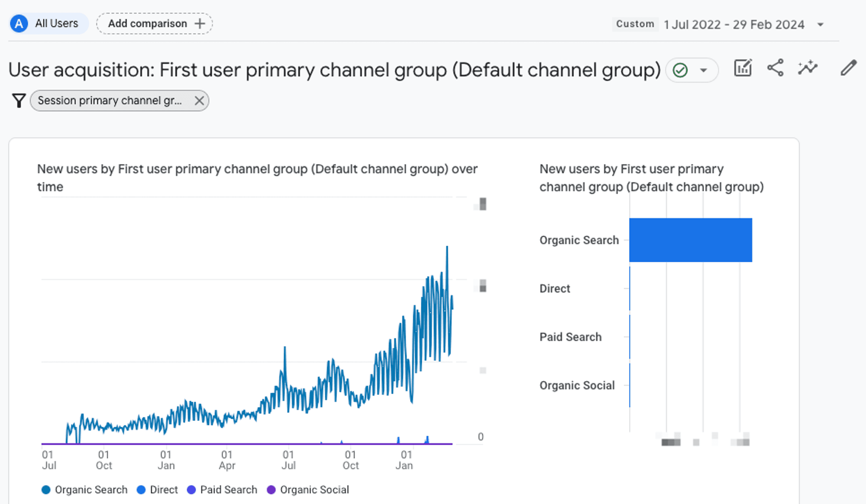Screen dimensions: 866x504
Task: Click the green checkmark status icon
Action: pos(680,70)
